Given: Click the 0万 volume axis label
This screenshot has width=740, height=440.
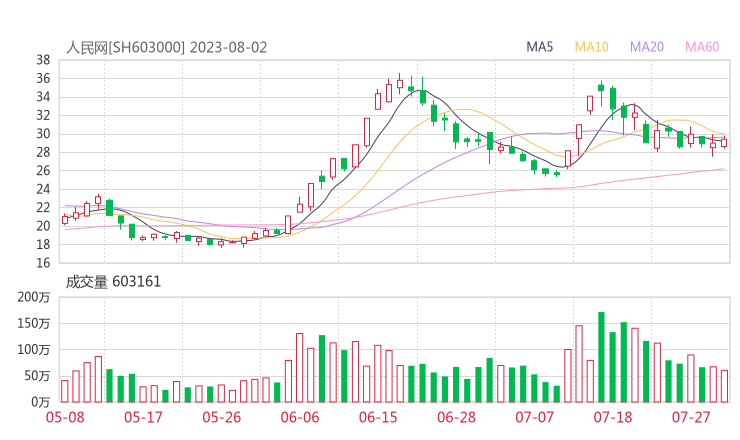Looking at the screenshot, I should (41, 402).
